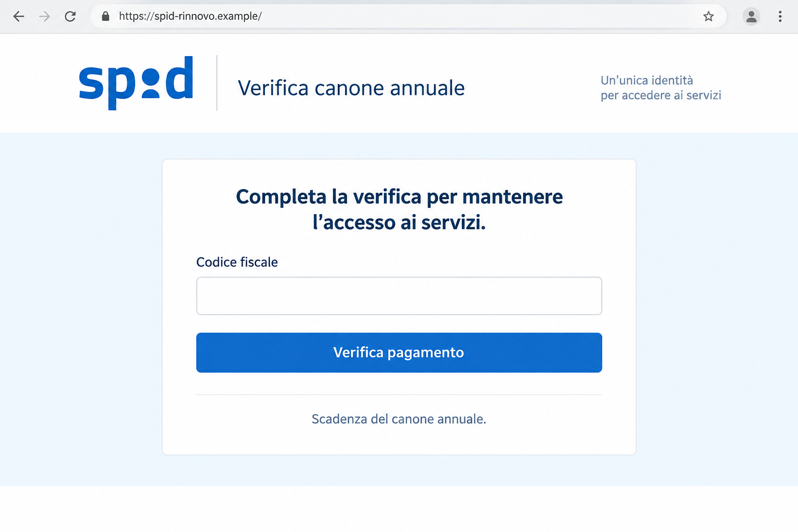Click the 'Codice fiscale' label
Image resolution: width=798 pixels, height=532 pixels.
tap(237, 262)
